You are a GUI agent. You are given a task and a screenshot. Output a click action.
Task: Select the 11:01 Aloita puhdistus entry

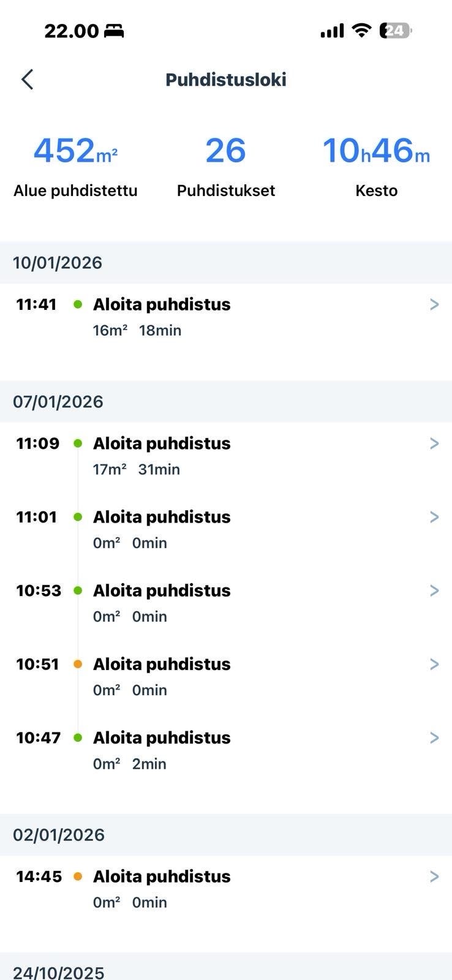(162, 517)
